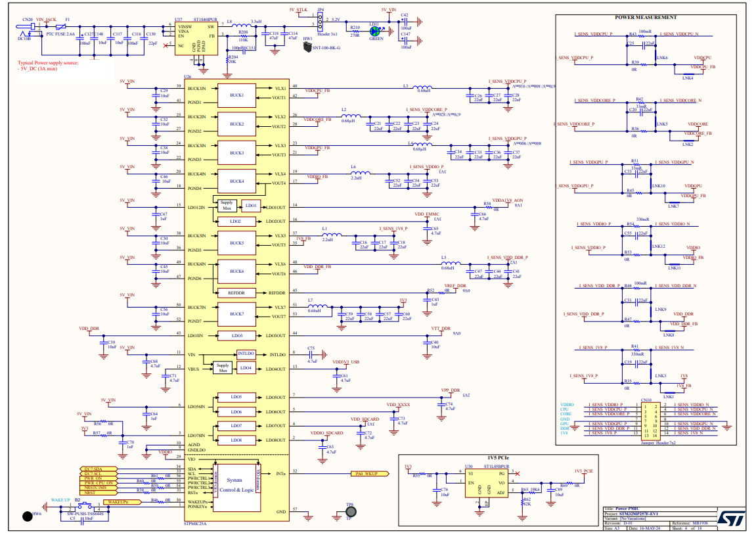Select the VDDIO_SDCARD net label
The width and height of the screenshot is (756, 533).
326,433
